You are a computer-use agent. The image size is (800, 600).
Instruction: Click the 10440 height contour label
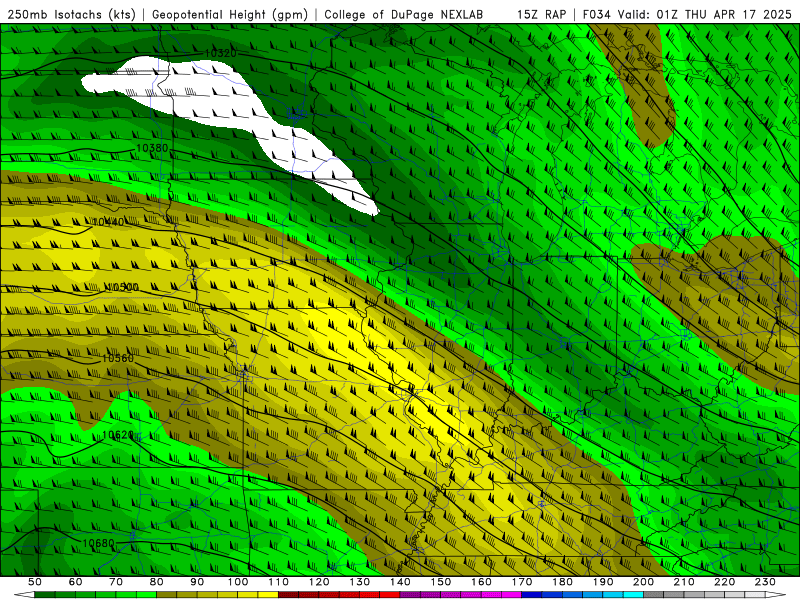[x=108, y=222]
